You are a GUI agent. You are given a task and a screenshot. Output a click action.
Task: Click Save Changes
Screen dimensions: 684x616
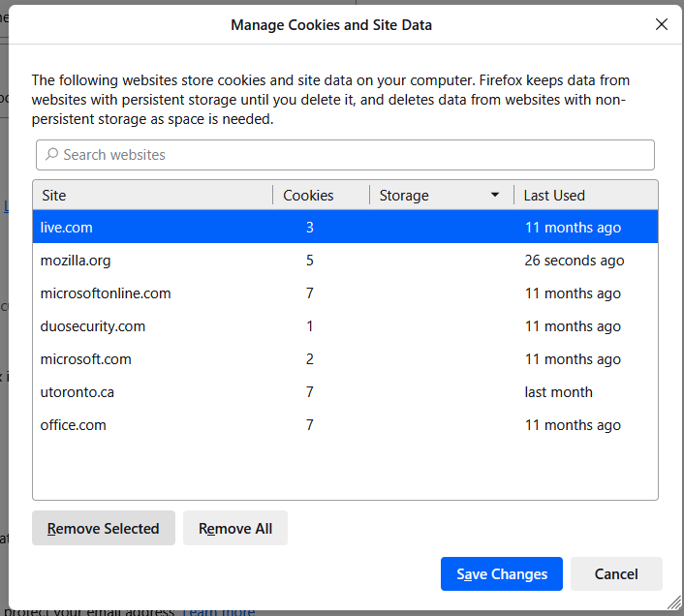coord(501,574)
